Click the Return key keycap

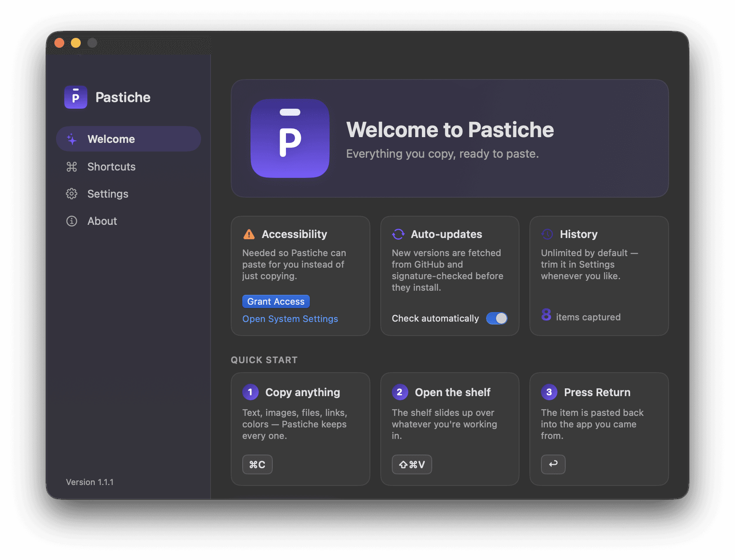tap(553, 464)
